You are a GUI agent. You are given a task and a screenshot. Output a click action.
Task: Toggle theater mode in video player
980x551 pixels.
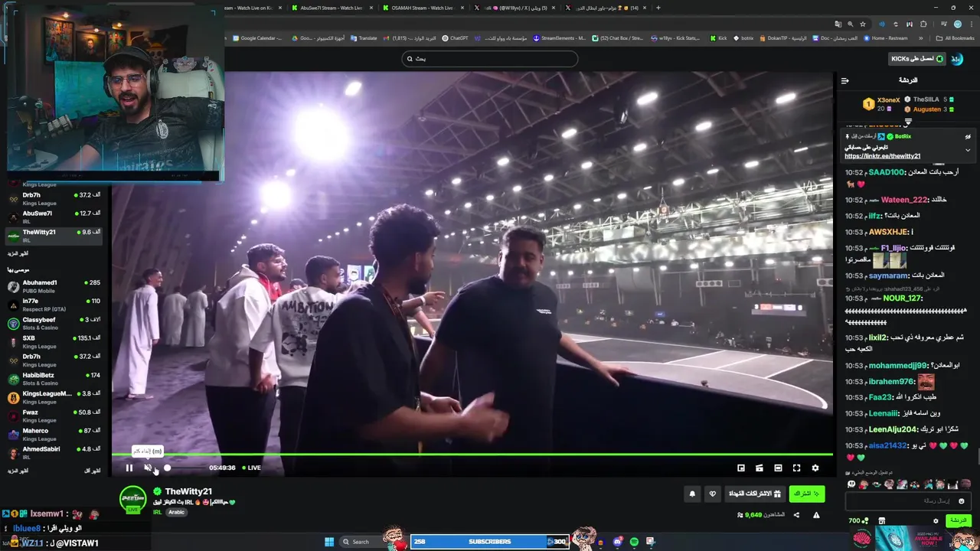(778, 468)
